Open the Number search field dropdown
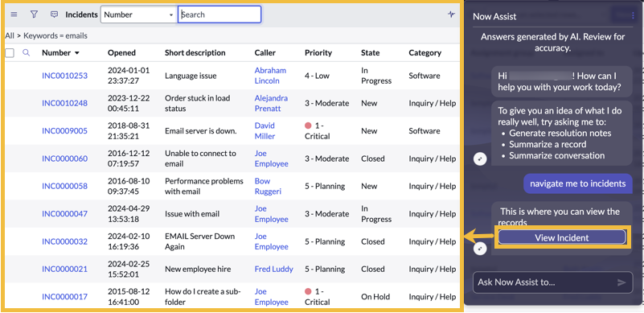644x313 pixels. pos(139,14)
